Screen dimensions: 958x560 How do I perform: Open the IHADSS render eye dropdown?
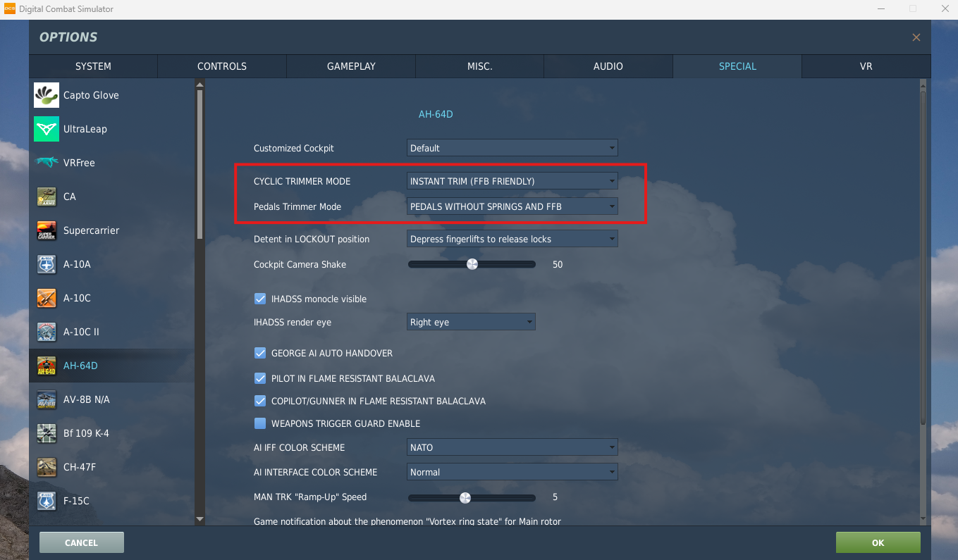tap(472, 322)
